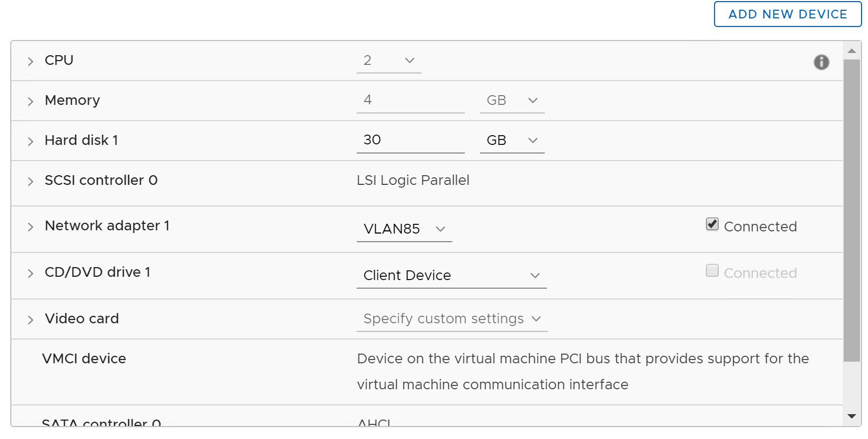Open the VLAN85 network dropdown

[x=404, y=229]
